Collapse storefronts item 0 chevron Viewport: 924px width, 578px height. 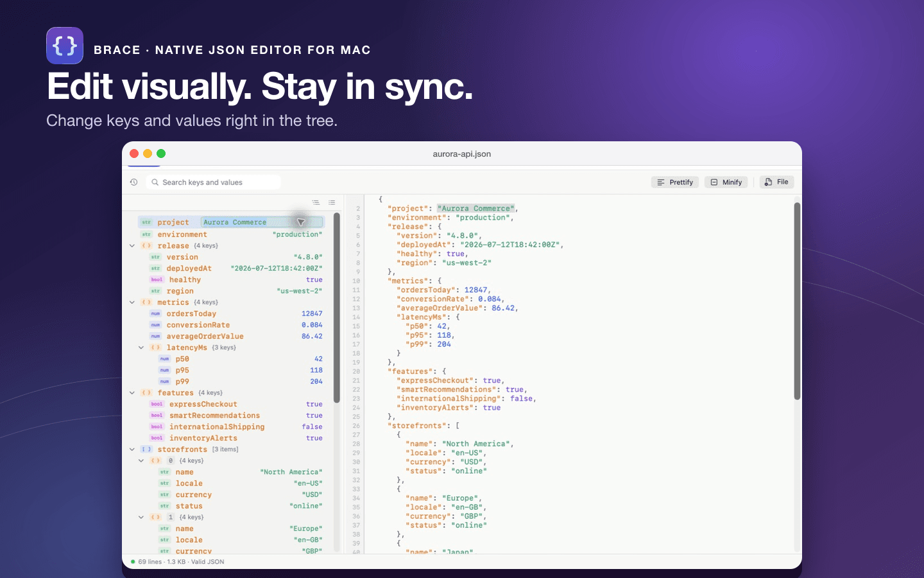click(141, 460)
